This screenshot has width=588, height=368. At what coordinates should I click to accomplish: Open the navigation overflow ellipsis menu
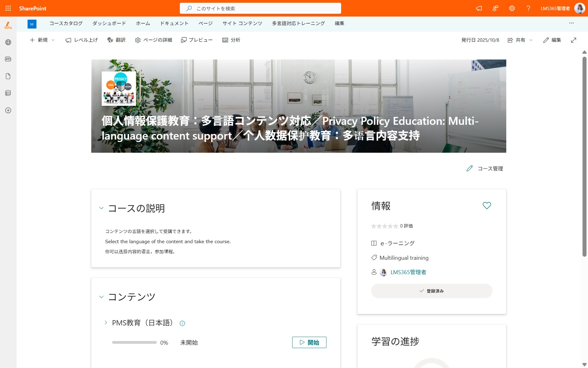571,23
